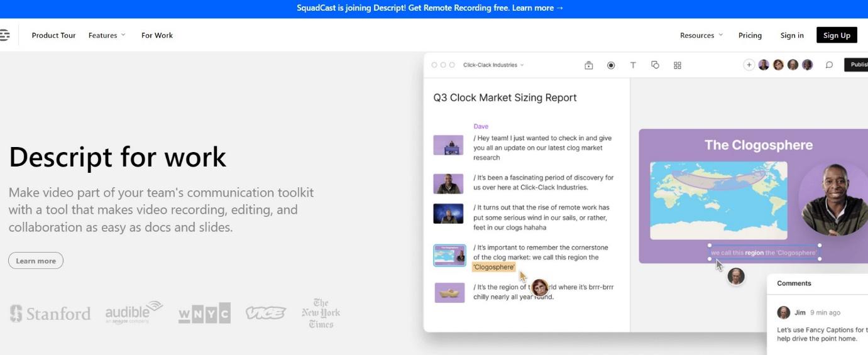Open the For Work page
This screenshot has height=355, width=868.
pyautogui.click(x=157, y=35)
